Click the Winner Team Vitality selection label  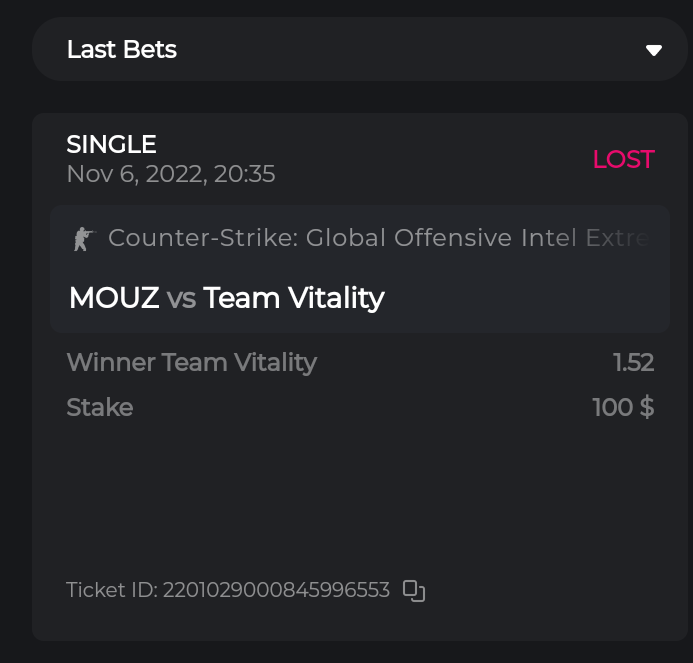coord(191,362)
